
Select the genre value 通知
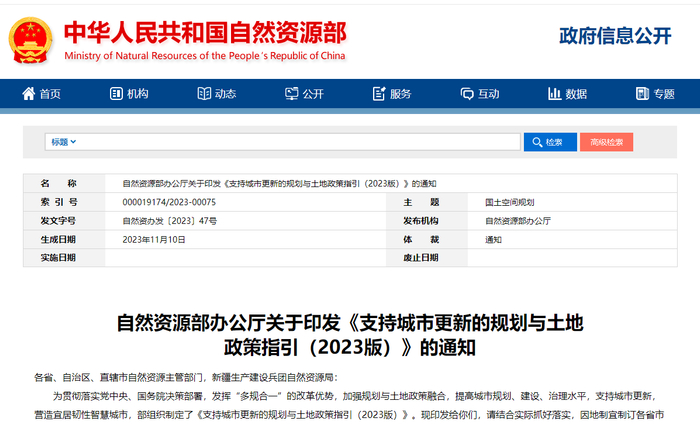[493, 240]
